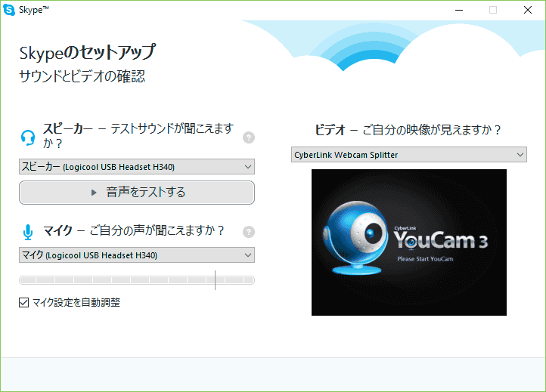Toggle マイク設定を自動調整 checkbox
Screen dimensions: 546x392
(23, 303)
